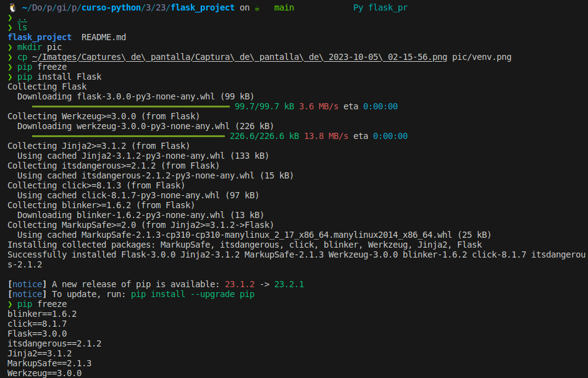The height and width of the screenshot is (378, 588).
Task: Click the Flask download progress bar
Action: [131, 106]
